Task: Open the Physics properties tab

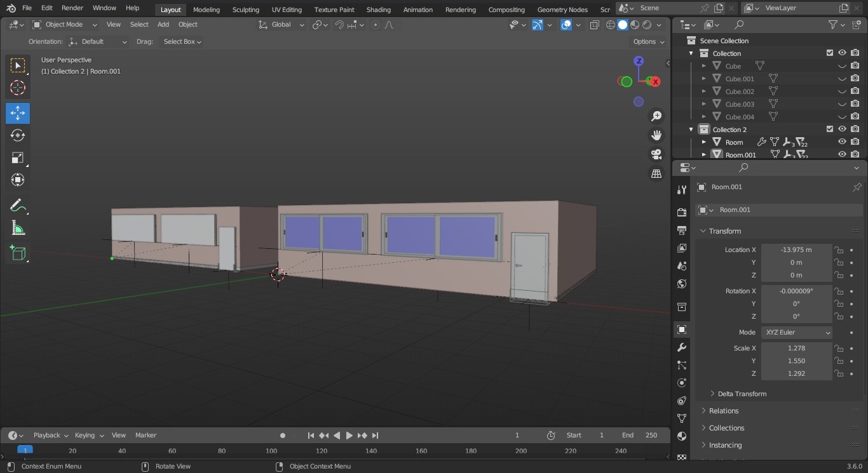Action: click(x=682, y=383)
